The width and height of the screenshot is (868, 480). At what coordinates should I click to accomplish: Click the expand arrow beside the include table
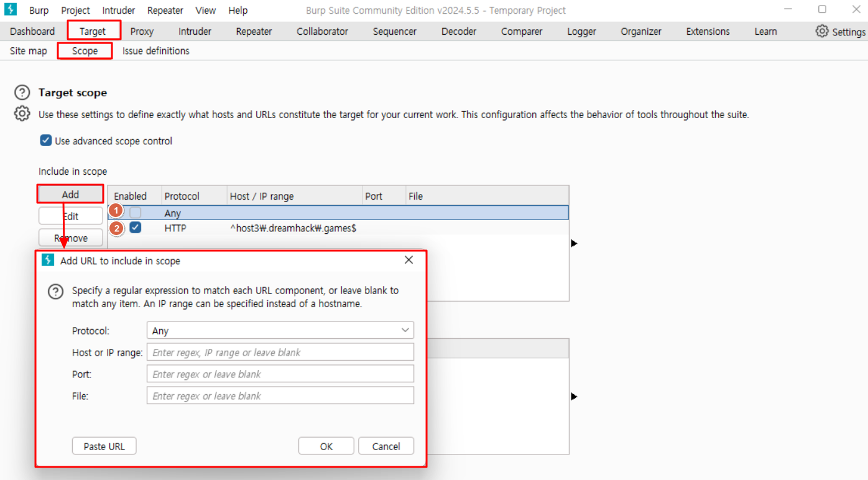pos(574,243)
